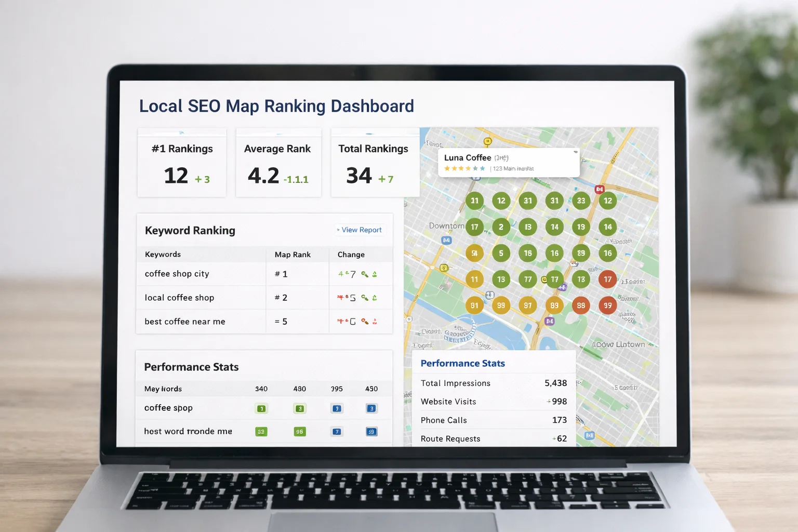The image size is (798, 532).
Task: Click the green upward-trend icon for local coffee shop
Action: (375, 298)
